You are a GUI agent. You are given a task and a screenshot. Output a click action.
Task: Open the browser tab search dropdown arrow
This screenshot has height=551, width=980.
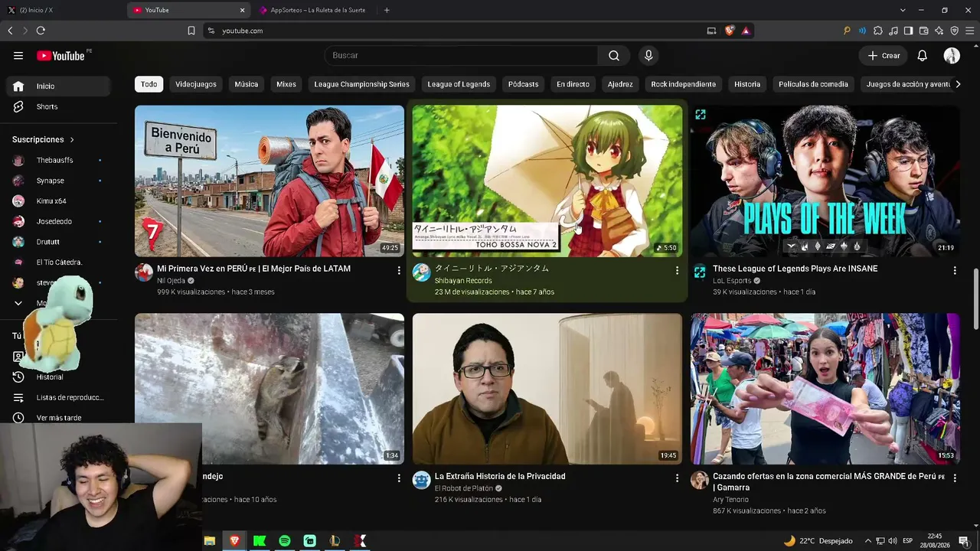tap(903, 10)
